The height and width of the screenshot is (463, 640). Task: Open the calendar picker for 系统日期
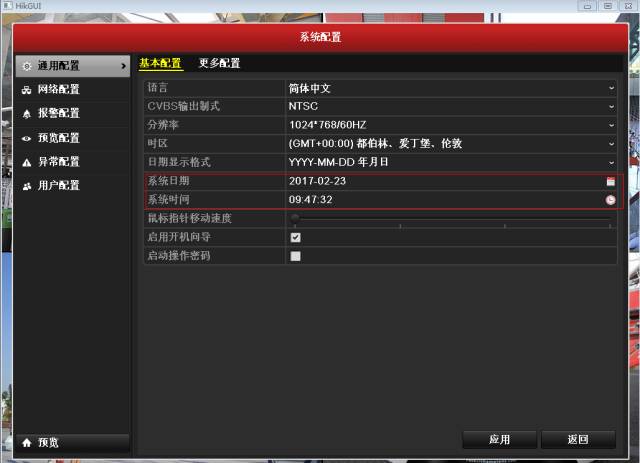(x=610, y=182)
